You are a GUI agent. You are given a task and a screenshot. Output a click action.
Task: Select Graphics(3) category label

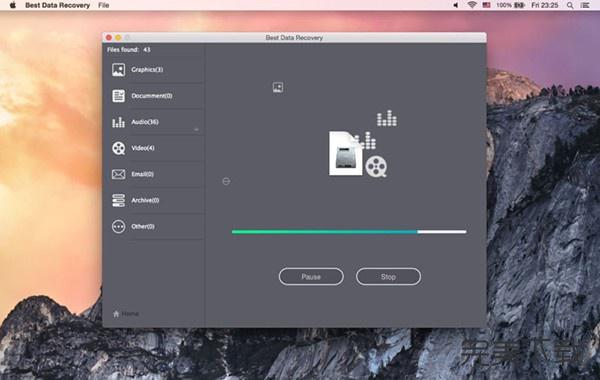click(x=147, y=70)
